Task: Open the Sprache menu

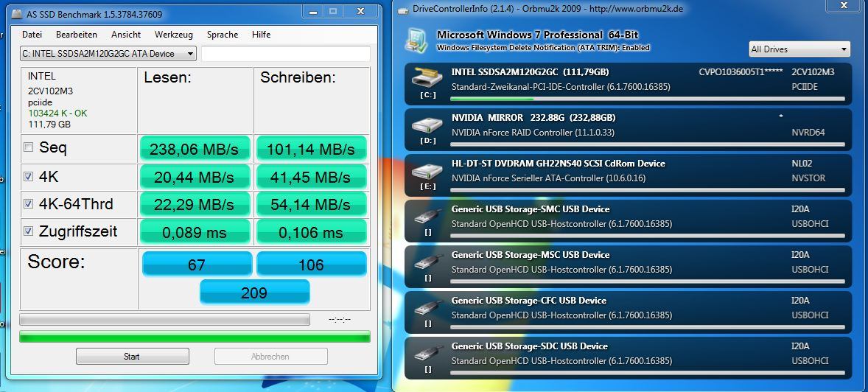Action: click(223, 35)
